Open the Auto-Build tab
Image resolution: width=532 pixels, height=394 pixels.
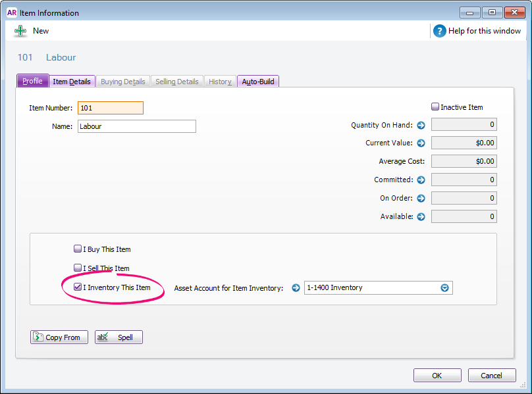[x=258, y=82]
